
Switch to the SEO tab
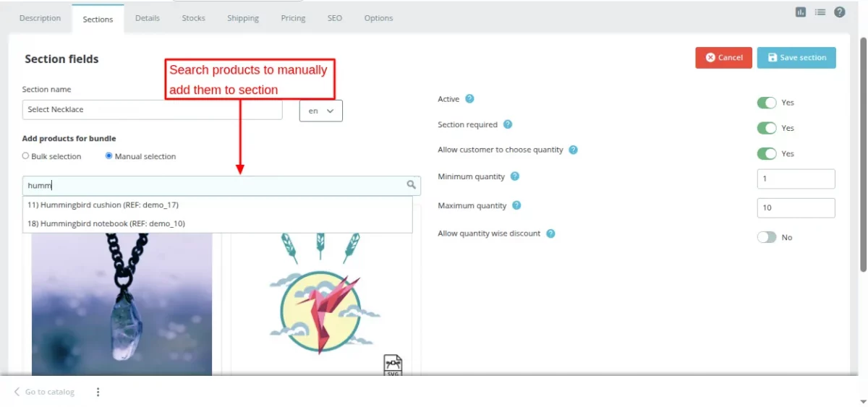coord(334,18)
